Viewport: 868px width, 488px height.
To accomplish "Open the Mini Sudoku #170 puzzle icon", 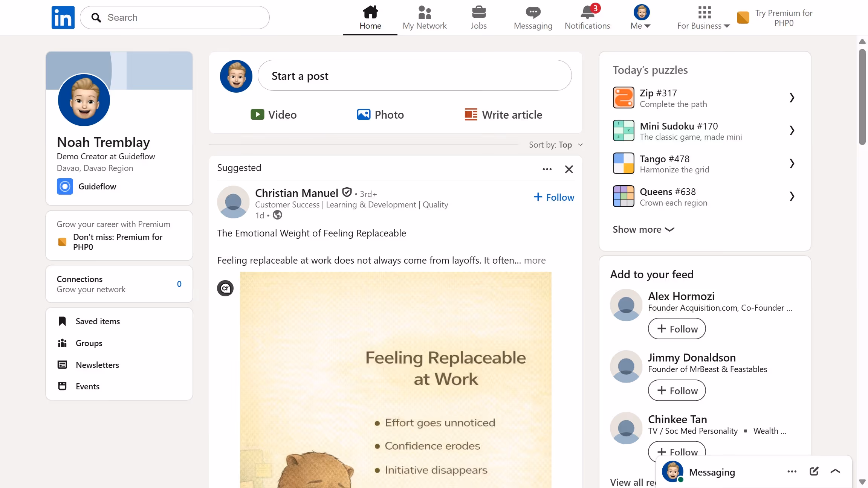I will click(x=623, y=130).
